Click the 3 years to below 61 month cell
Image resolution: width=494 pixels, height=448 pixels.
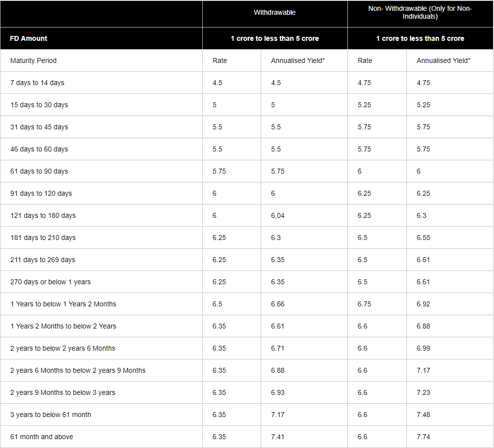[101, 415]
